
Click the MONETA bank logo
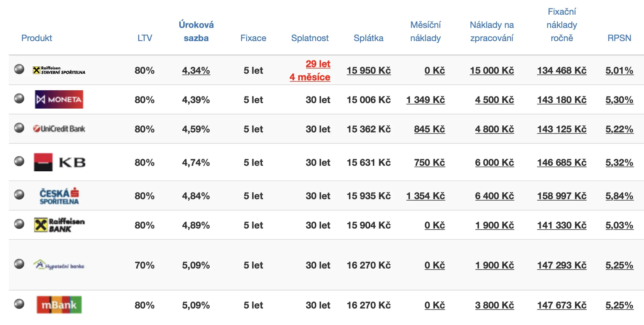(x=59, y=99)
